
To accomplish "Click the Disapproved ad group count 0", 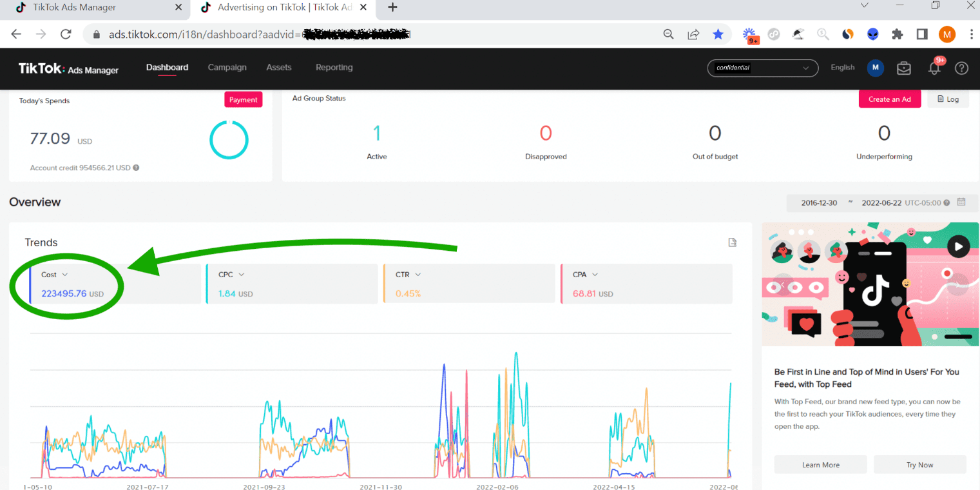I will tap(546, 133).
